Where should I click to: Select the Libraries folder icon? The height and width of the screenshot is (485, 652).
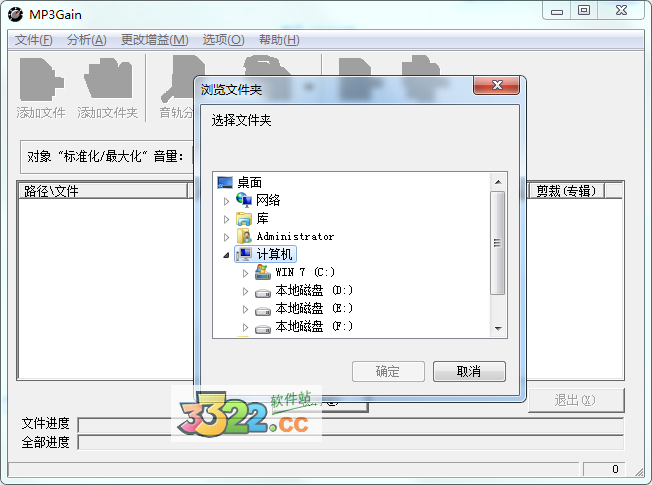pos(244,218)
